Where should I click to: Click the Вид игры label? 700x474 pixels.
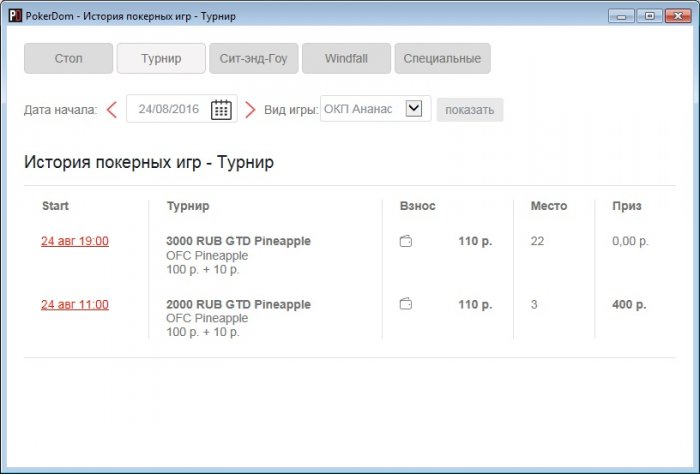(291, 110)
